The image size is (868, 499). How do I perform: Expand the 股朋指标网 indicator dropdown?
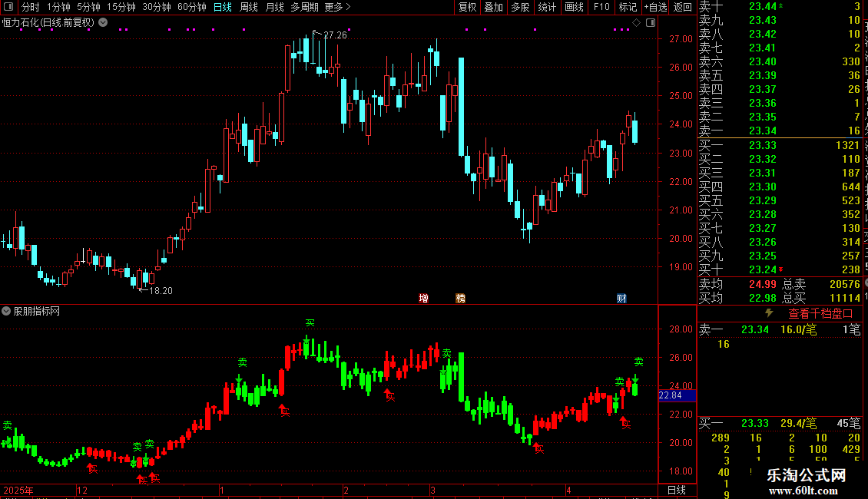click(x=6, y=311)
